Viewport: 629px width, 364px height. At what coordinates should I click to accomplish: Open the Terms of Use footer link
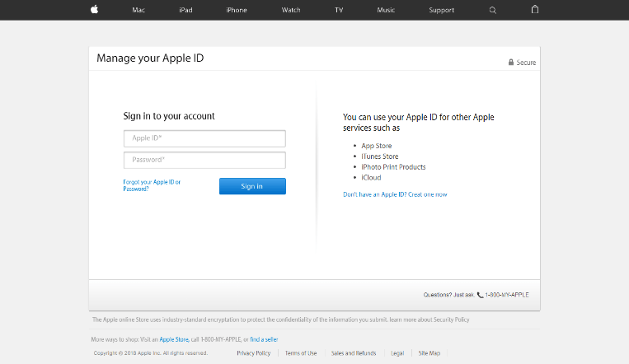tap(301, 353)
